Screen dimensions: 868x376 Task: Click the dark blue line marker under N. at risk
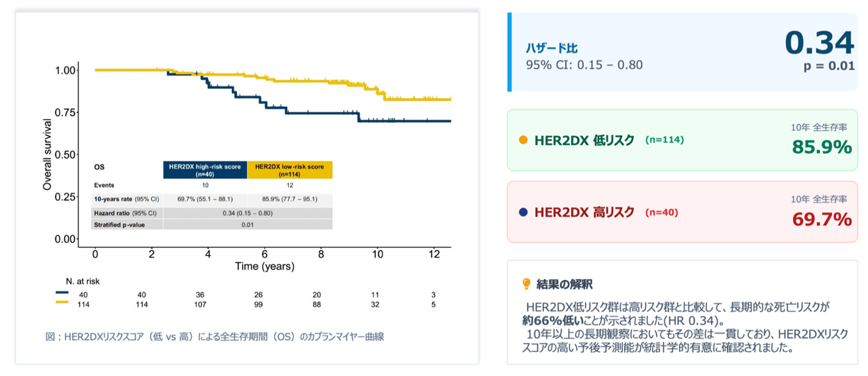[62, 294]
